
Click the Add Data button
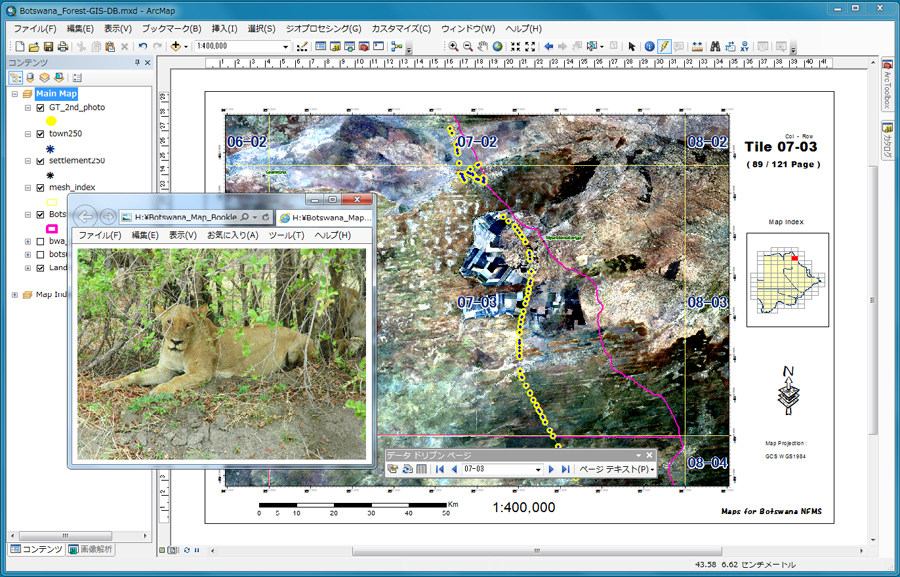click(x=176, y=47)
